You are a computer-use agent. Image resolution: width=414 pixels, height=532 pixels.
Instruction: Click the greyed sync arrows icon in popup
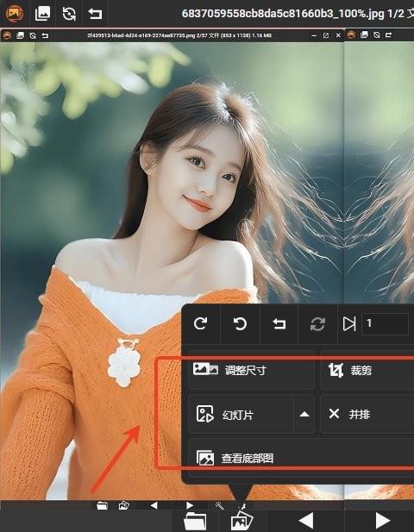pos(317,324)
